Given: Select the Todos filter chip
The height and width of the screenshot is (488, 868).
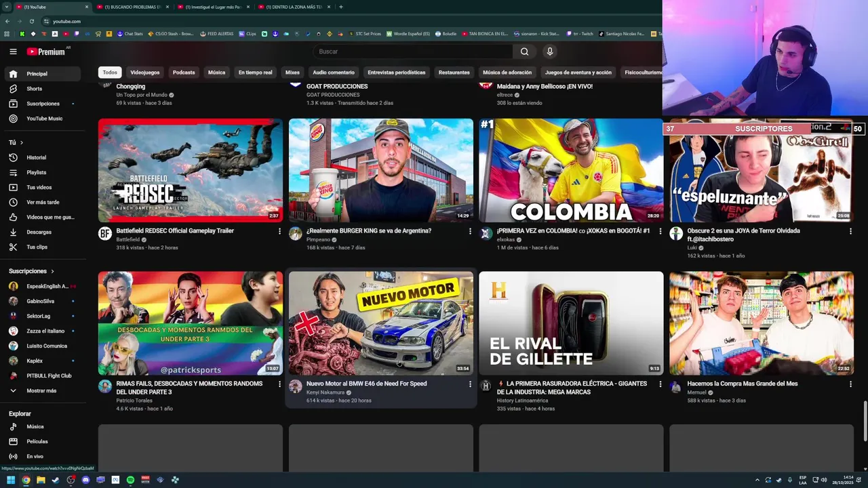Looking at the screenshot, I should coord(110,73).
